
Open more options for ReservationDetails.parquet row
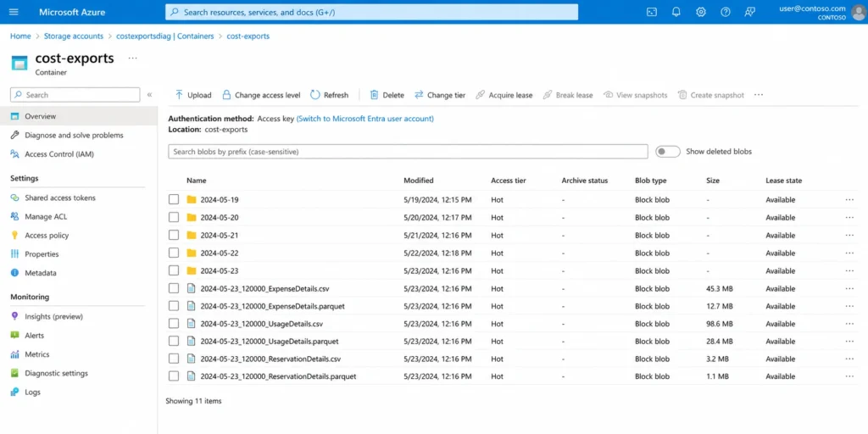[x=849, y=376]
